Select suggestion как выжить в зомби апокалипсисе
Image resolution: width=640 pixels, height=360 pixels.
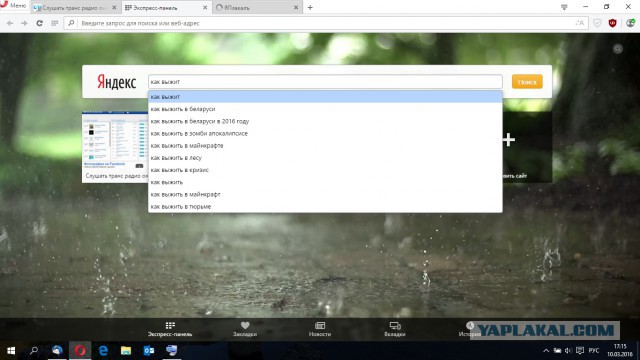pos(325,133)
